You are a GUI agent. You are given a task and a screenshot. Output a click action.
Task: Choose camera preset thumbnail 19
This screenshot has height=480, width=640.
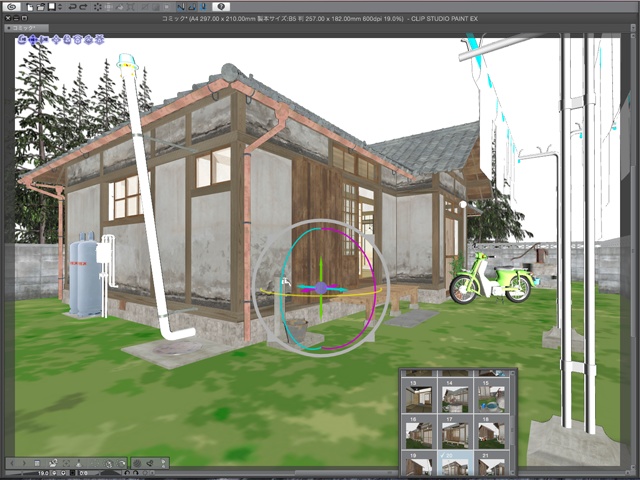pos(419,463)
